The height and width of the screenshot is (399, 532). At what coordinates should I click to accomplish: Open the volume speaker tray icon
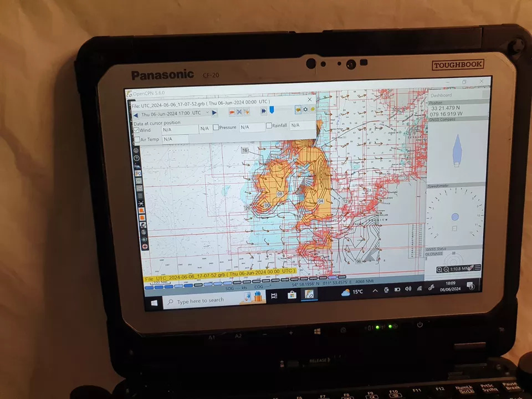(x=408, y=289)
